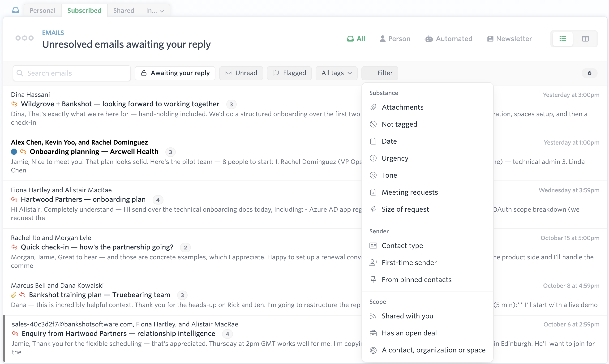Expand the All tags dropdown

[336, 73]
